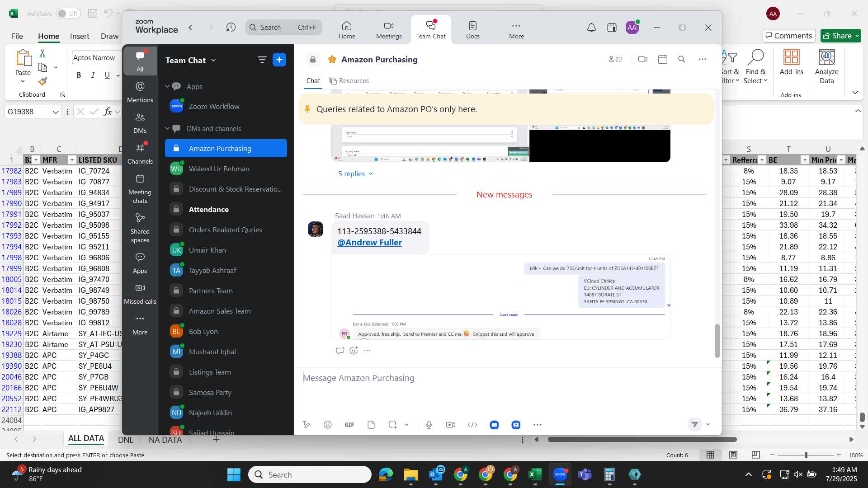Switch to Zoom Home tab
This screenshot has height=488, width=868.
coord(347,30)
